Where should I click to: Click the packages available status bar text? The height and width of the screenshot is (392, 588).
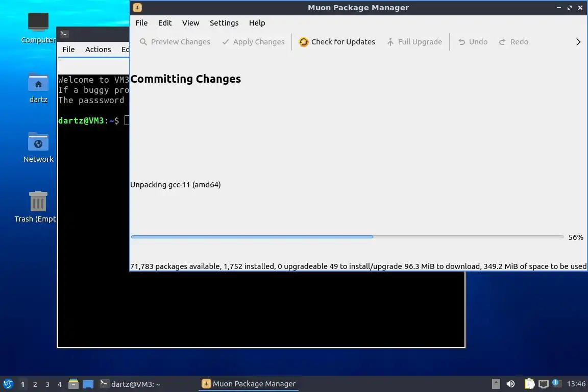coord(358,266)
